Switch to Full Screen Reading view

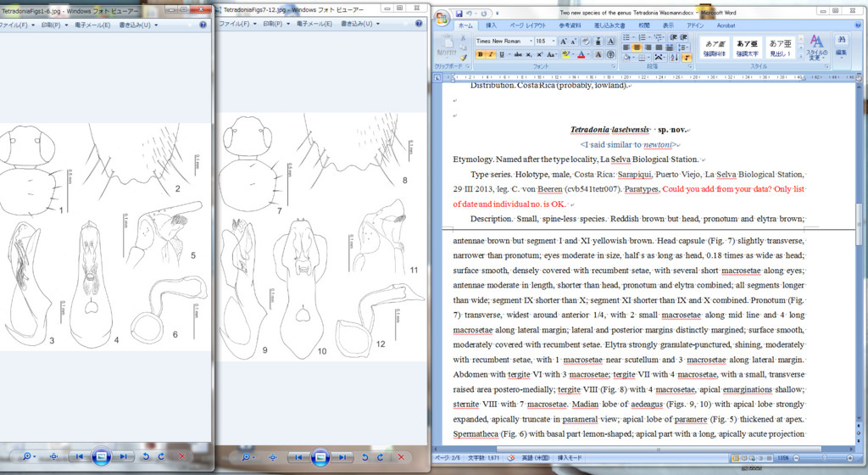click(x=744, y=458)
